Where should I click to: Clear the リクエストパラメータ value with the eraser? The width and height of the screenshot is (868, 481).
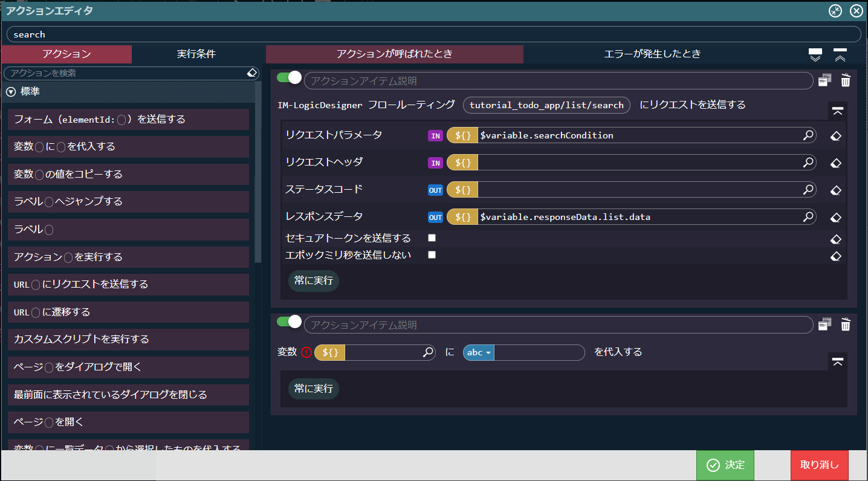click(836, 136)
